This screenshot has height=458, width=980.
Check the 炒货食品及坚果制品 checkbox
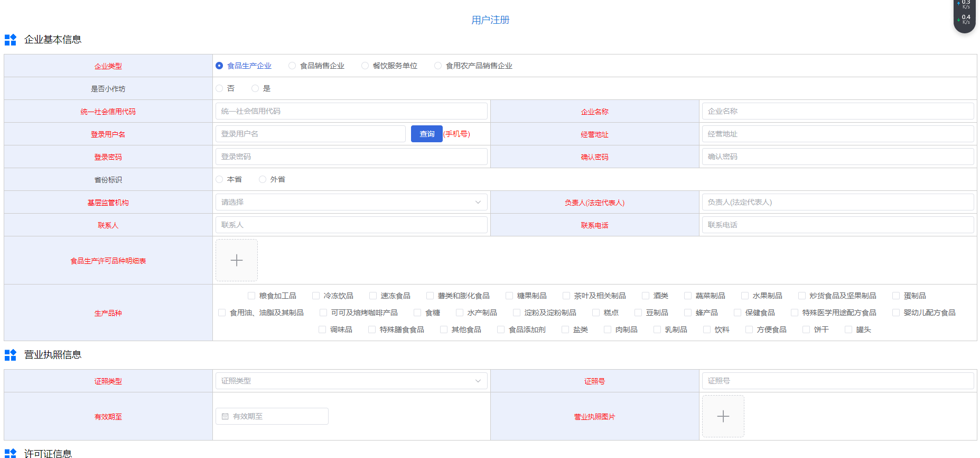tap(802, 296)
